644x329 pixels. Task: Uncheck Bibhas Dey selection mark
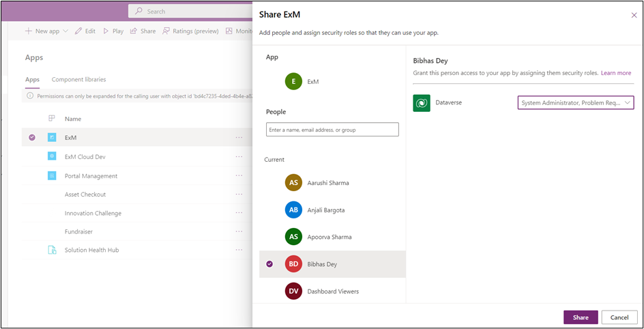tap(269, 264)
